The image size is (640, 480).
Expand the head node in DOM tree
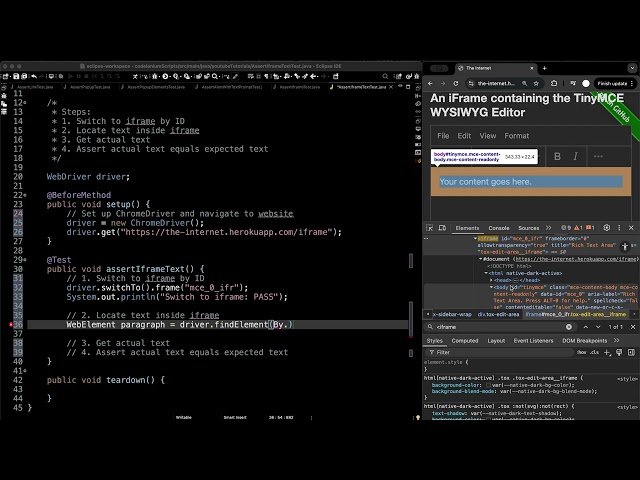(491, 280)
